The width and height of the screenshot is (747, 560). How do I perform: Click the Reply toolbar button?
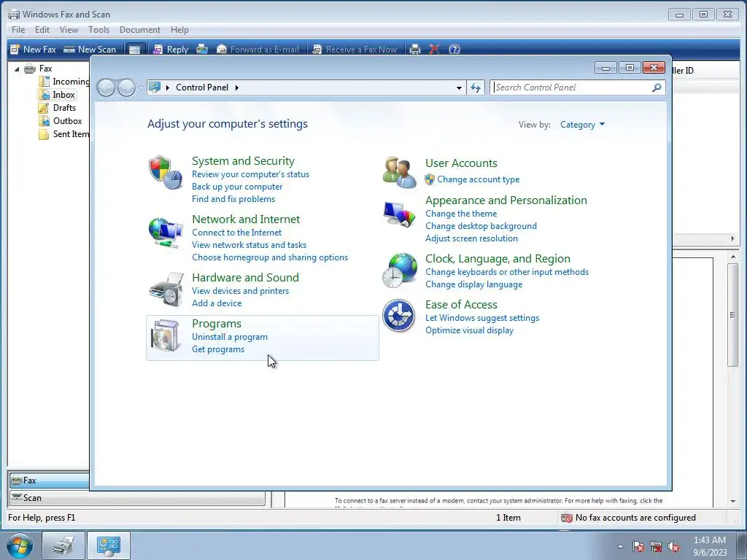pos(171,49)
